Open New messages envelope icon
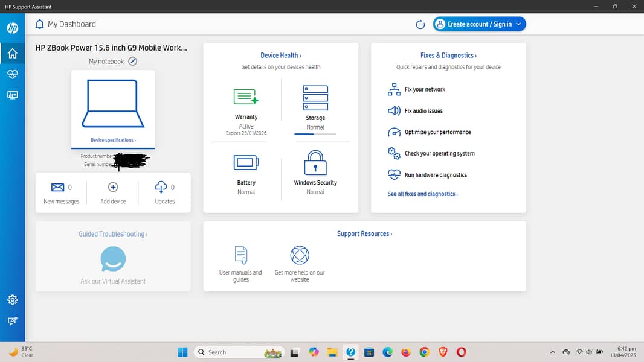The image size is (644, 362). pos(57,188)
